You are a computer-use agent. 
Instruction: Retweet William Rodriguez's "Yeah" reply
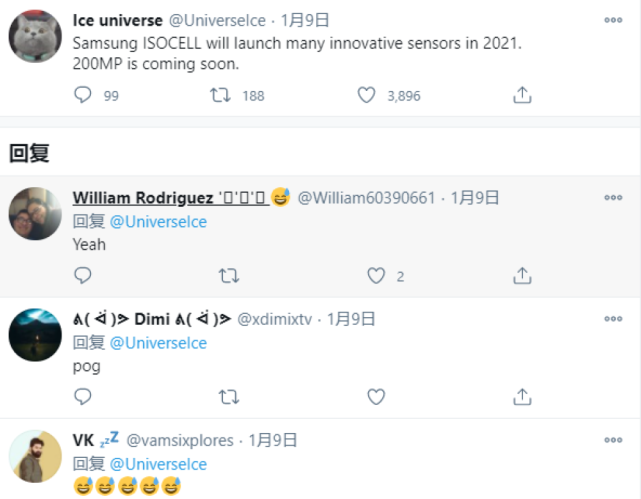(x=228, y=275)
